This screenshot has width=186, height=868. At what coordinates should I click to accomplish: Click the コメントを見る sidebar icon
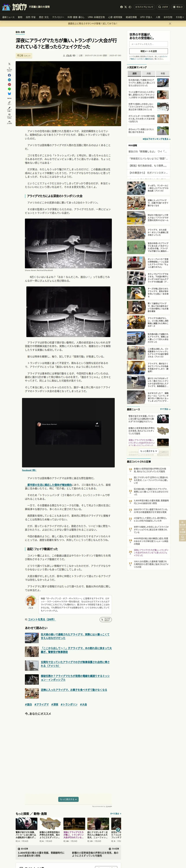(x=9, y=116)
